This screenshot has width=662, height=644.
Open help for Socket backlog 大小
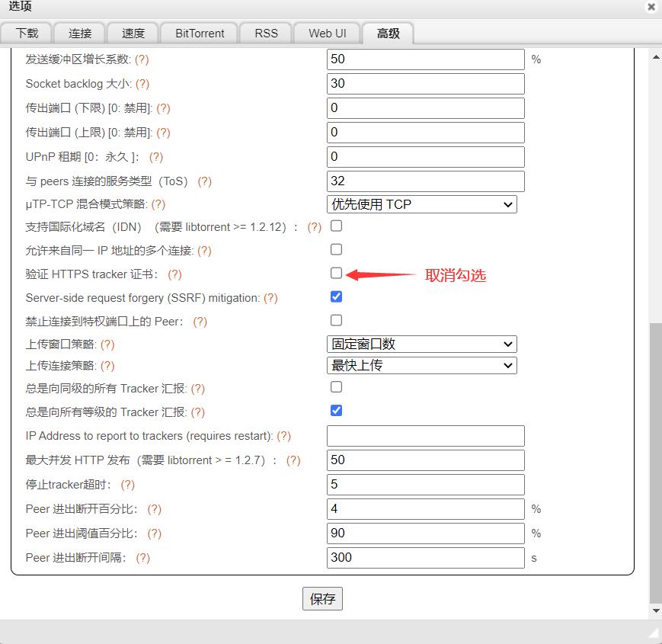(142, 84)
